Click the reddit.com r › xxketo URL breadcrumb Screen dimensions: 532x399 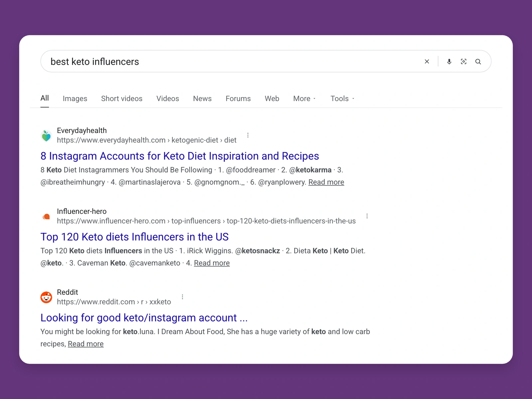pyautogui.click(x=114, y=302)
